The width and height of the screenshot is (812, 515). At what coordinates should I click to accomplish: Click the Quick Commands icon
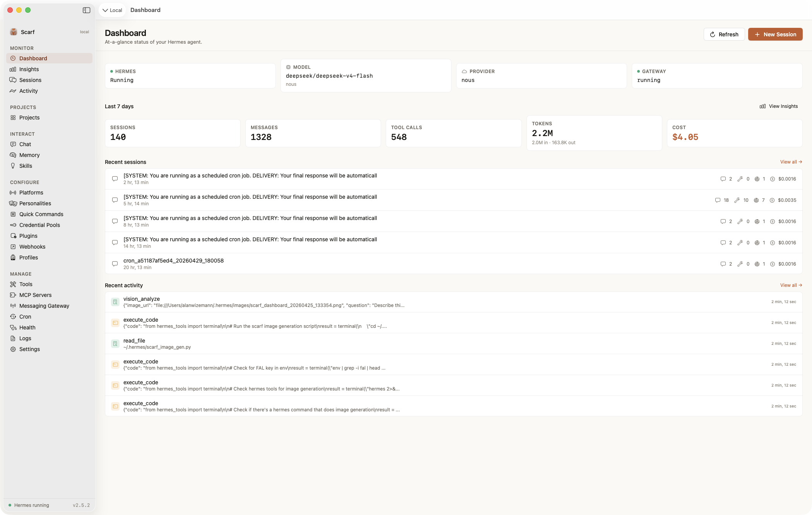point(13,214)
